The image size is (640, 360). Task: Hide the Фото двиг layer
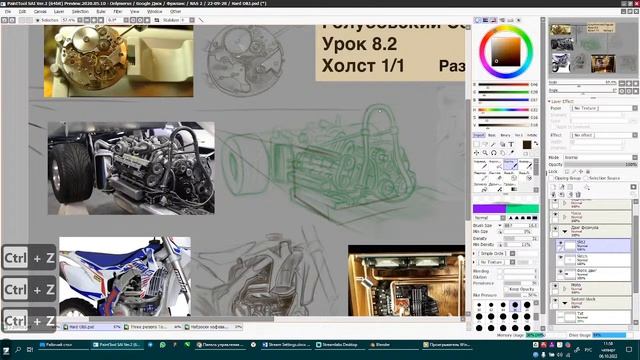tap(560, 272)
